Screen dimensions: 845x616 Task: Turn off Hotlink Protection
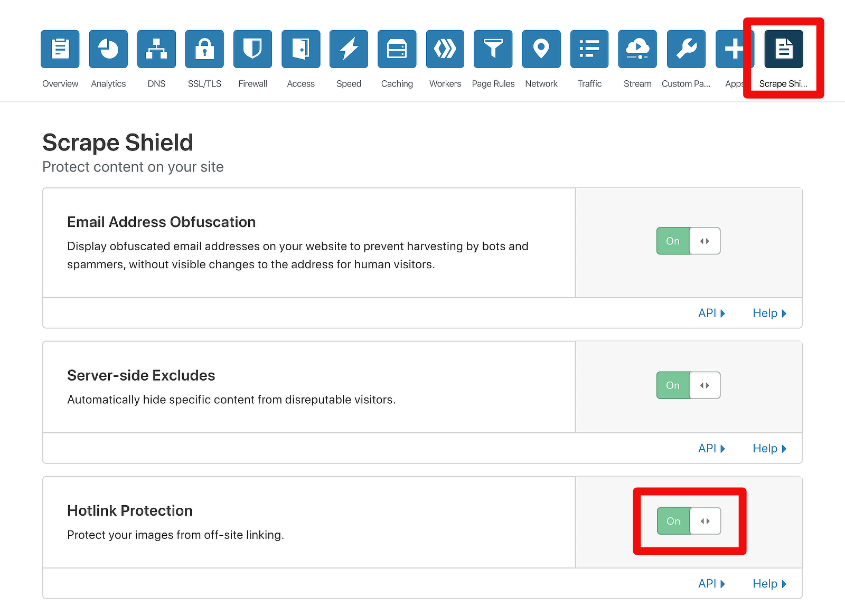[688, 521]
